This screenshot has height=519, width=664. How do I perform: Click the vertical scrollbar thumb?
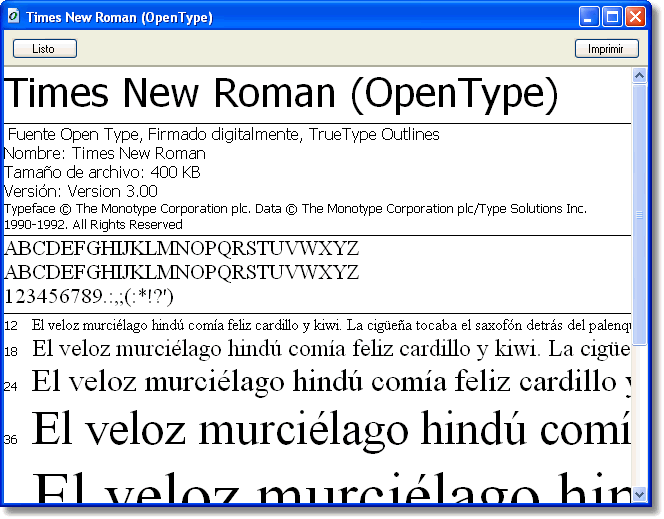coord(639,215)
